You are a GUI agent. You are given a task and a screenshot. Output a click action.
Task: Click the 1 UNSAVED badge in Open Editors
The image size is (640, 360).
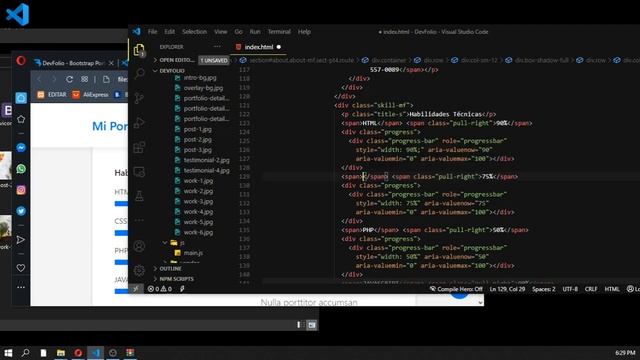pyautogui.click(x=214, y=60)
